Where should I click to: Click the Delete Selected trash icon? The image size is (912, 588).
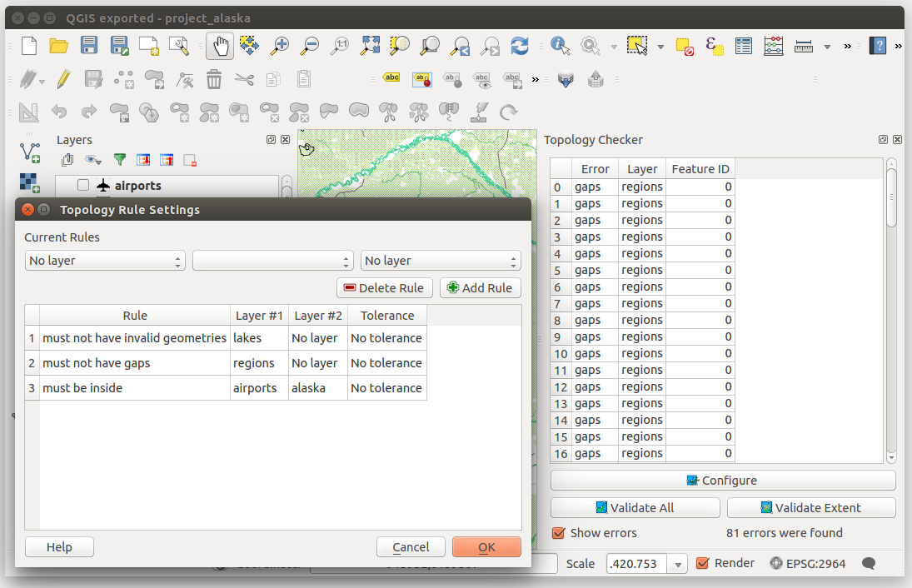(214, 78)
